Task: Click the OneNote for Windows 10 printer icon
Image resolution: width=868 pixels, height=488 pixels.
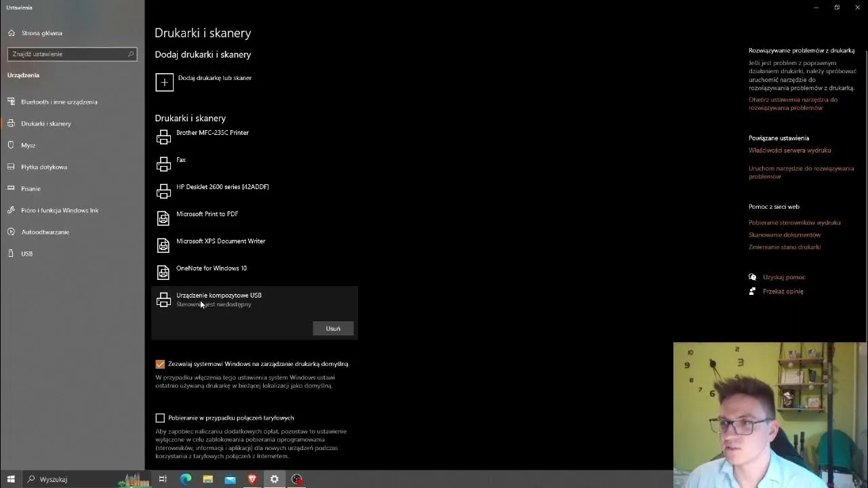Action: coord(163,272)
